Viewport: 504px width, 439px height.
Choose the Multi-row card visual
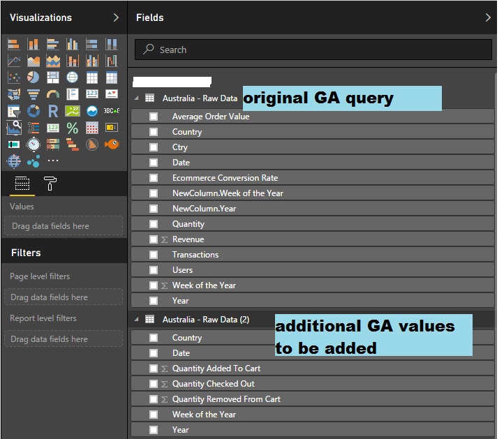[x=73, y=94]
